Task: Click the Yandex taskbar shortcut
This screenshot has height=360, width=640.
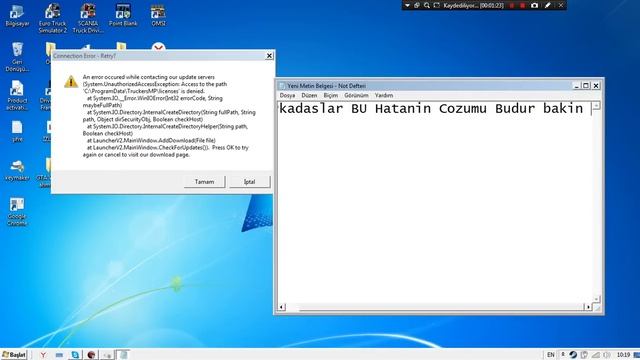Action: (43, 355)
